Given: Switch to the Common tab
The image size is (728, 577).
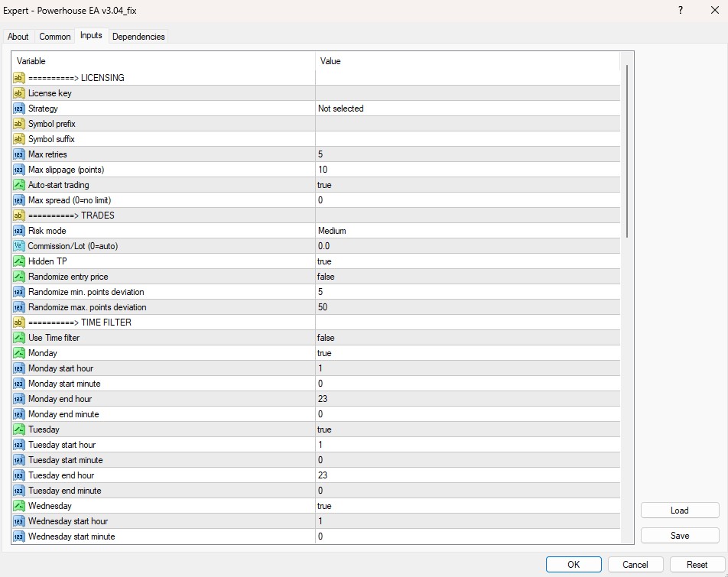Looking at the screenshot, I should 55,37.
